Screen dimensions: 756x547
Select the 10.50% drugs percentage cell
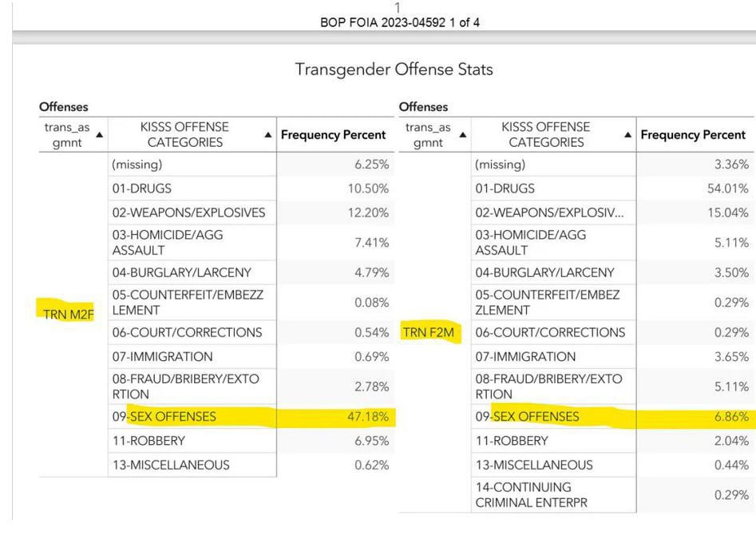click(369, 188)
